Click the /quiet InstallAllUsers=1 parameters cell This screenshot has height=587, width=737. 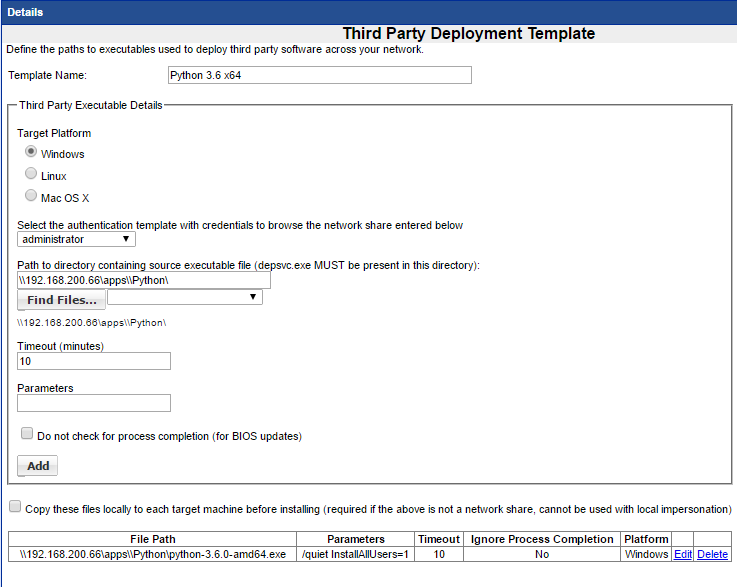click(355, 554)
